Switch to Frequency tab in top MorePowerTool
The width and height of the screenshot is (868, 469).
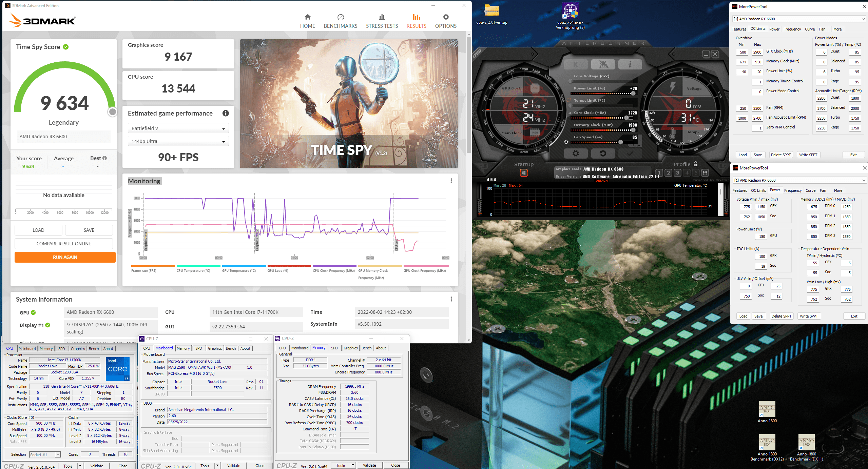click(792, 29)
